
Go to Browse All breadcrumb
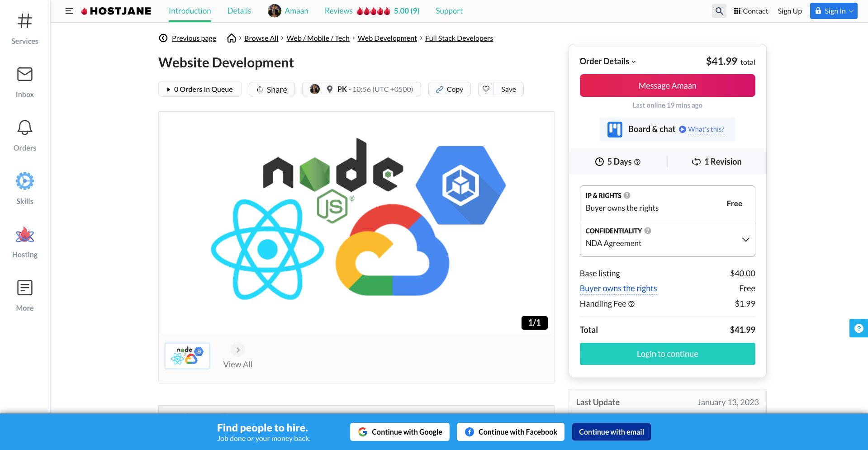pyautogui.click(x=261, y=38)
